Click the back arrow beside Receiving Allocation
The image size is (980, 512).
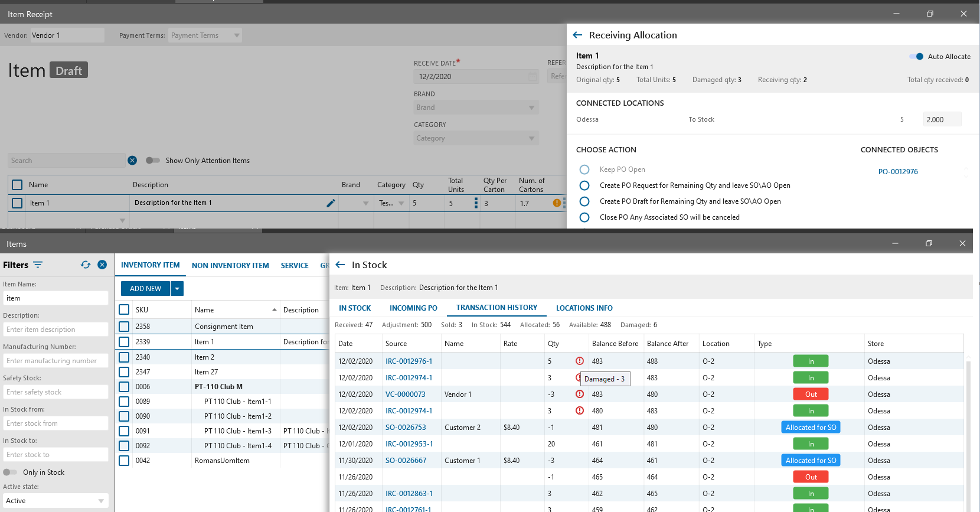click(x=577, y=35)
